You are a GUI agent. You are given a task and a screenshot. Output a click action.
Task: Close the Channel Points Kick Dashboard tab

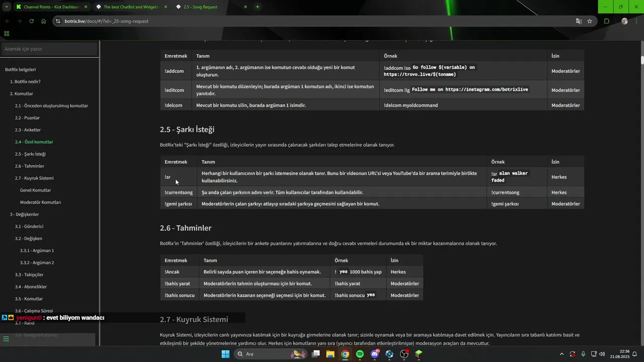[86, 7]
